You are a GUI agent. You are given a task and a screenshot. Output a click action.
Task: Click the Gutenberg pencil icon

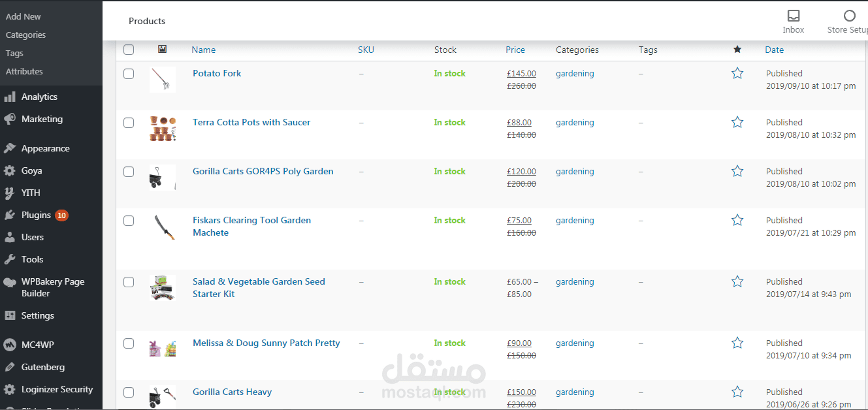[x=10, y=367]
